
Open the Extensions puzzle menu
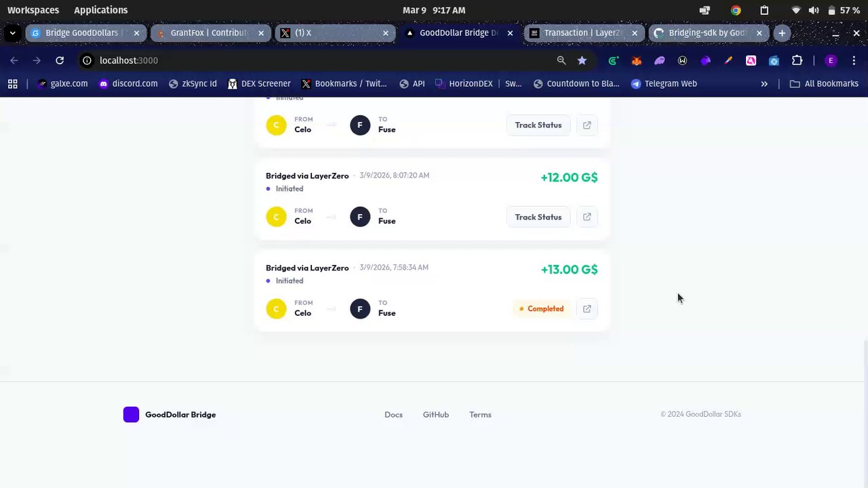[797, 60]
